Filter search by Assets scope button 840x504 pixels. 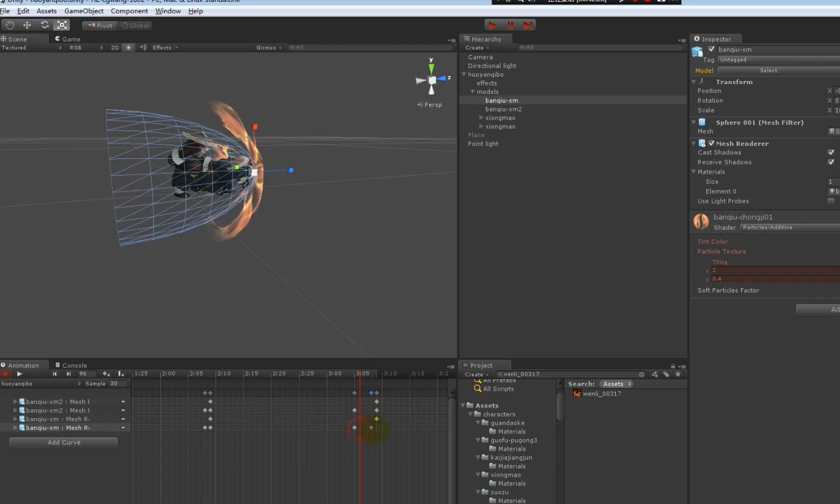tap(617, 384)
